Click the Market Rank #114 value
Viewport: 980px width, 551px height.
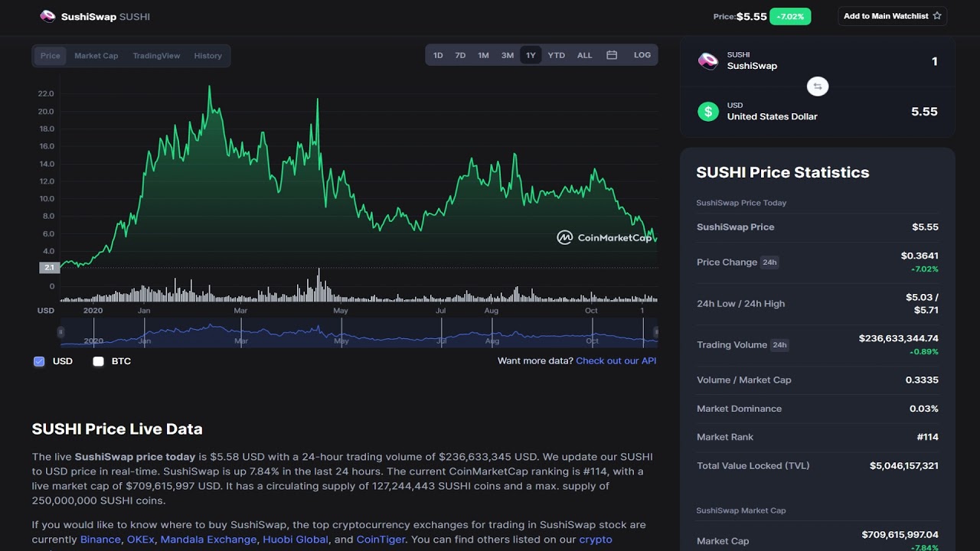[927, 437]
